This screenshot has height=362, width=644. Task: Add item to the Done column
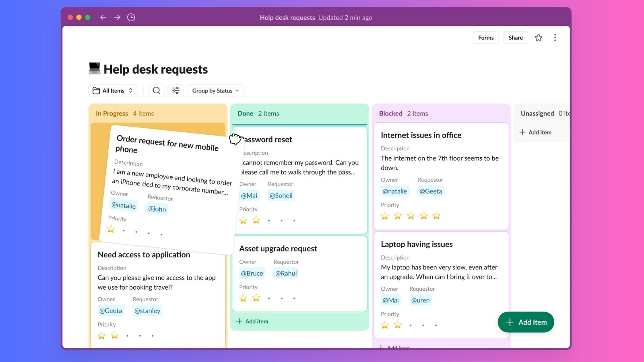click(252, 321)
